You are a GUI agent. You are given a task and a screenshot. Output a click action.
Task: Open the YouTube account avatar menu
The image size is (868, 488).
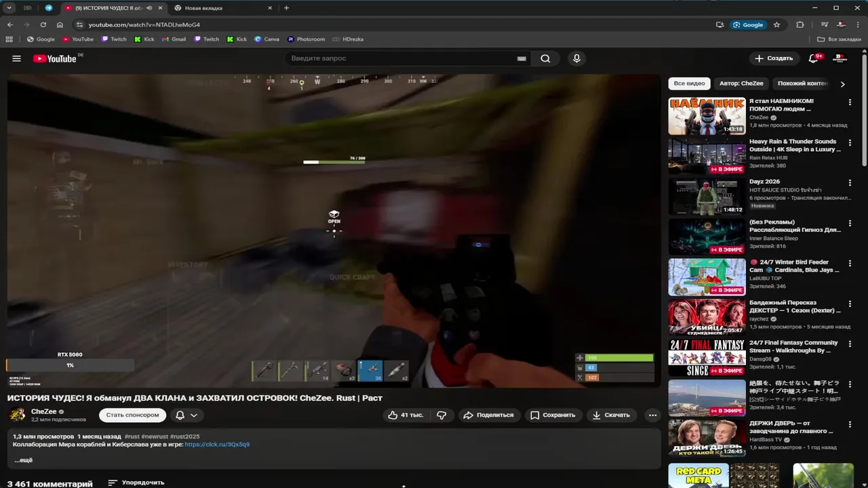(x=840, y=58)
